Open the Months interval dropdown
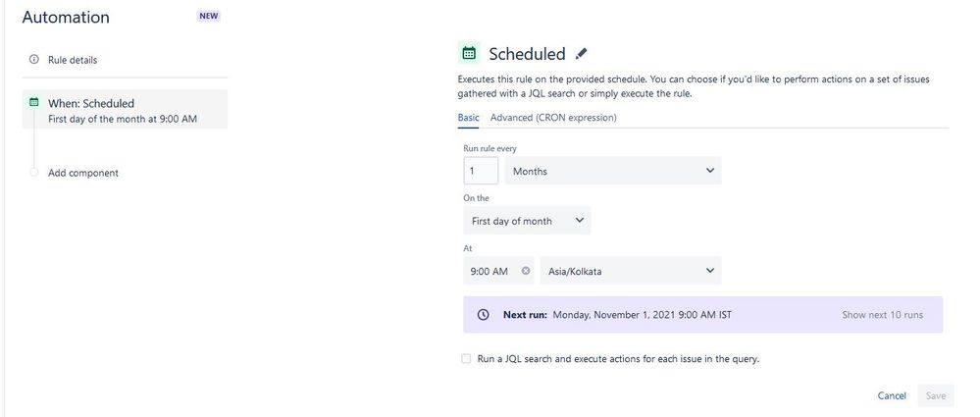 (612, 171)
